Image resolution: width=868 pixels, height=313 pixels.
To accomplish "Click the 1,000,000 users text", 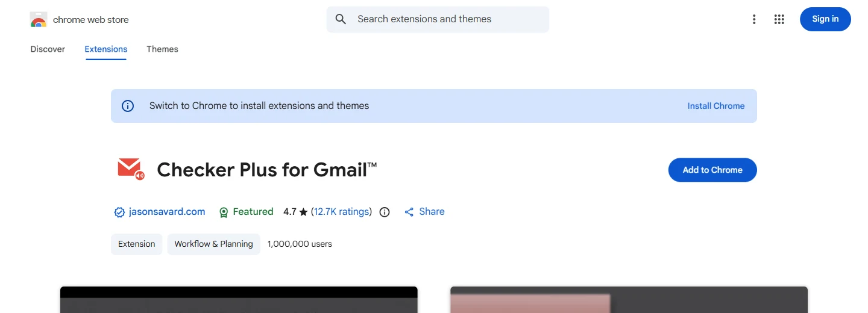I will point(300,244).
